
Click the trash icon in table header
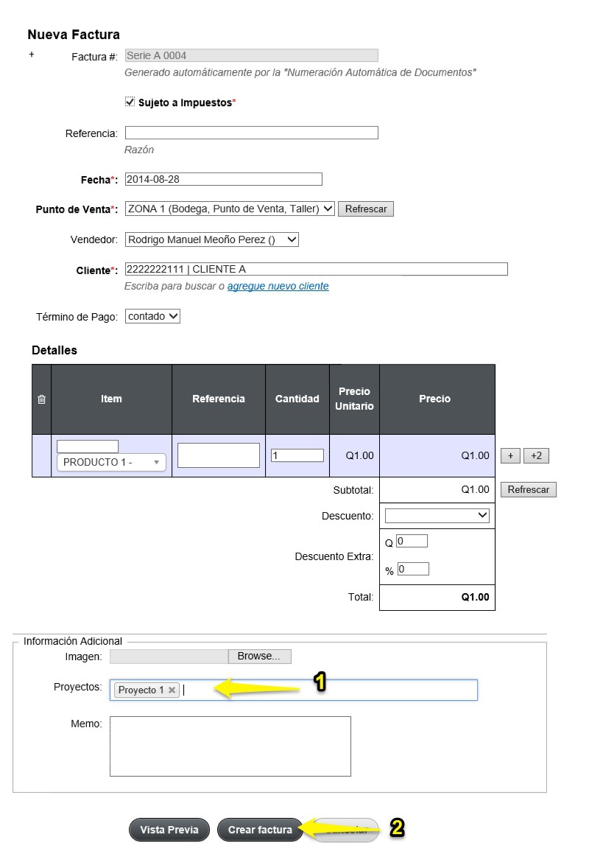[41, 399]
